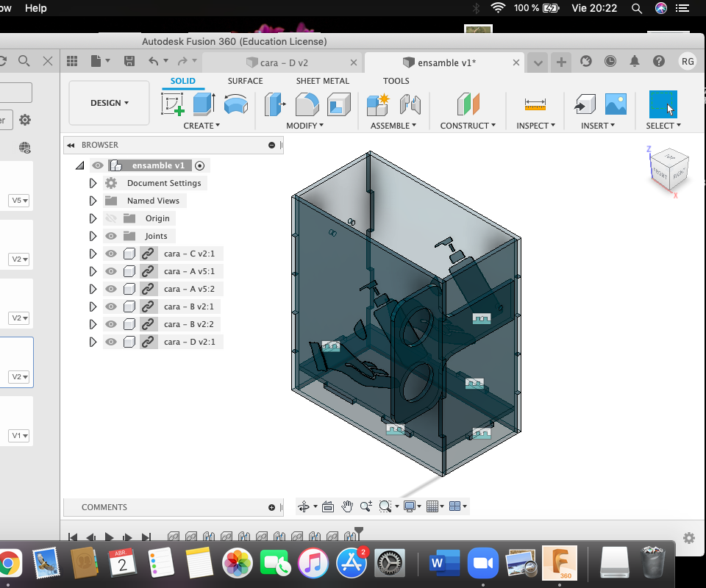
Task: Play the timeline animation
Action: pyautogui.click(x=109, y=537)
